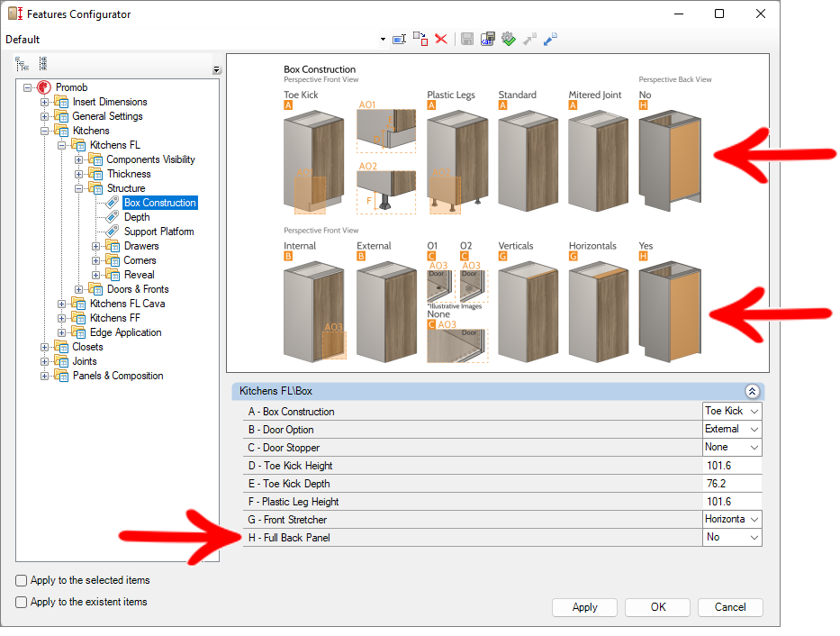Open the B - Door Option dropdown
Viewport: 840px width, 636px height.
coord(754,430)
